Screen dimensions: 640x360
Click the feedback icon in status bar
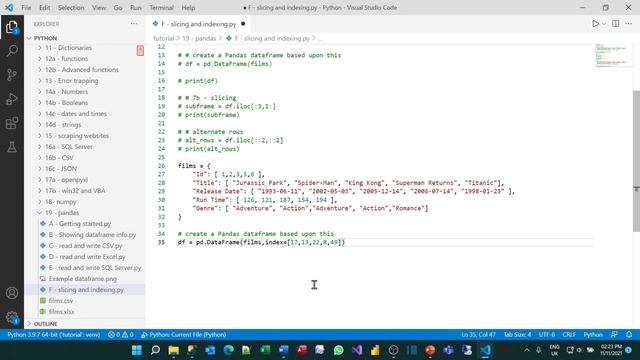614,335
